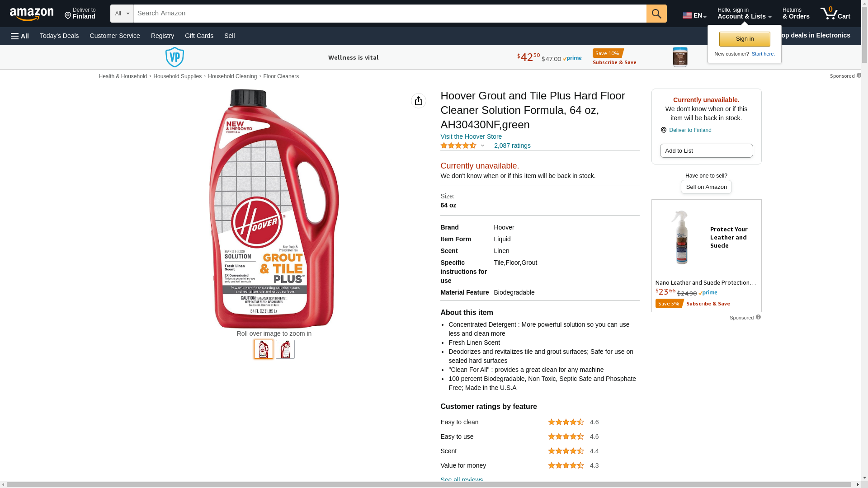Click the share icon near the product image
Screen dimensions: 868x488
tap(419, 101)
